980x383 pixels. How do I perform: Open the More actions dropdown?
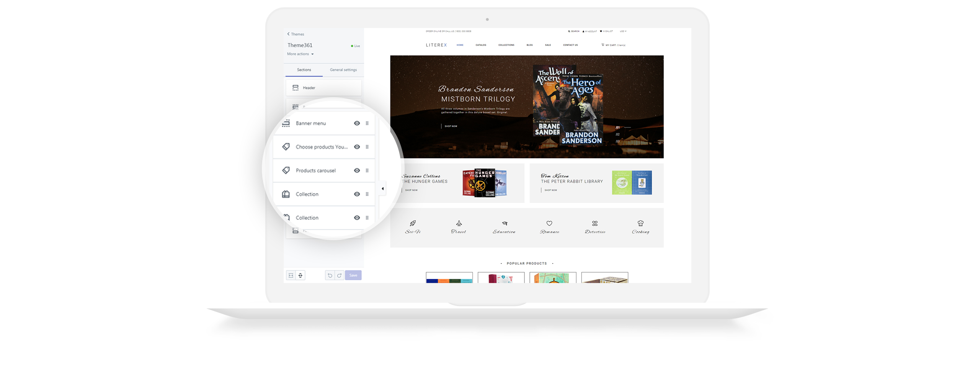point(301,54)
